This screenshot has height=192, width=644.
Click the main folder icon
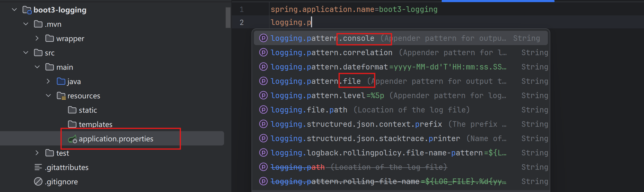tap(50, 67)
